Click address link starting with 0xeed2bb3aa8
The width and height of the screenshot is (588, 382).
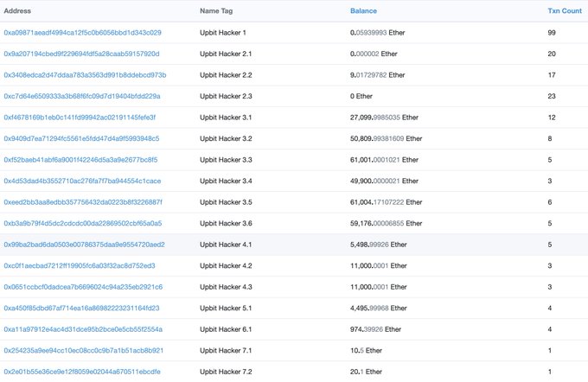pos(82,202)
